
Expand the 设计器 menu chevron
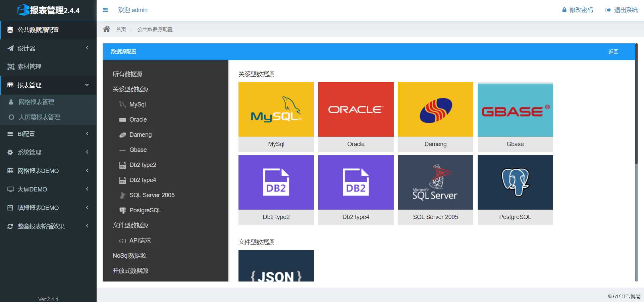point(87,48)
